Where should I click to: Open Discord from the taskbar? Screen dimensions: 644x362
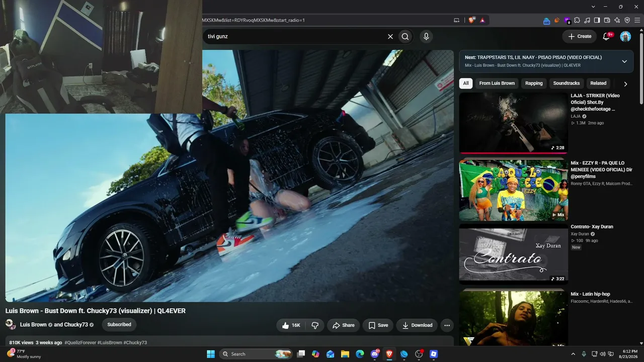tap(375, 354)
